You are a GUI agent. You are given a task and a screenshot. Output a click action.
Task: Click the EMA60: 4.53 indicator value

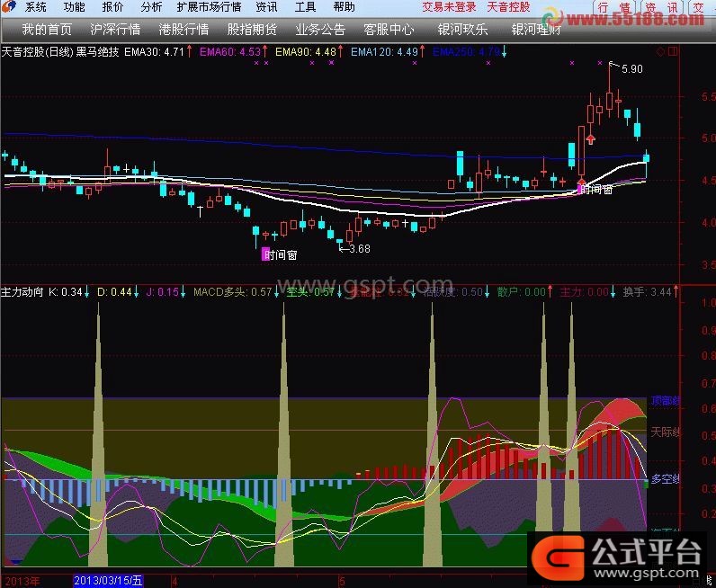(230, 52)
